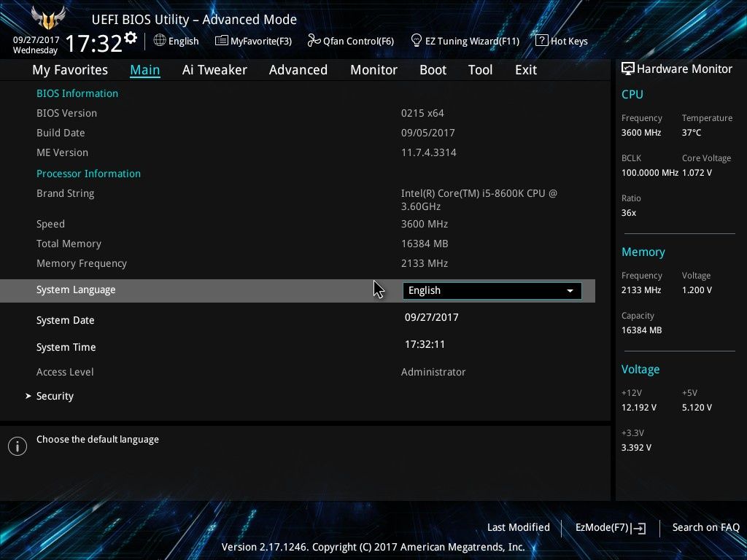Click EZ Tuning Wizard(F11) label
747x560 pixels.
[x=472, y=41]
